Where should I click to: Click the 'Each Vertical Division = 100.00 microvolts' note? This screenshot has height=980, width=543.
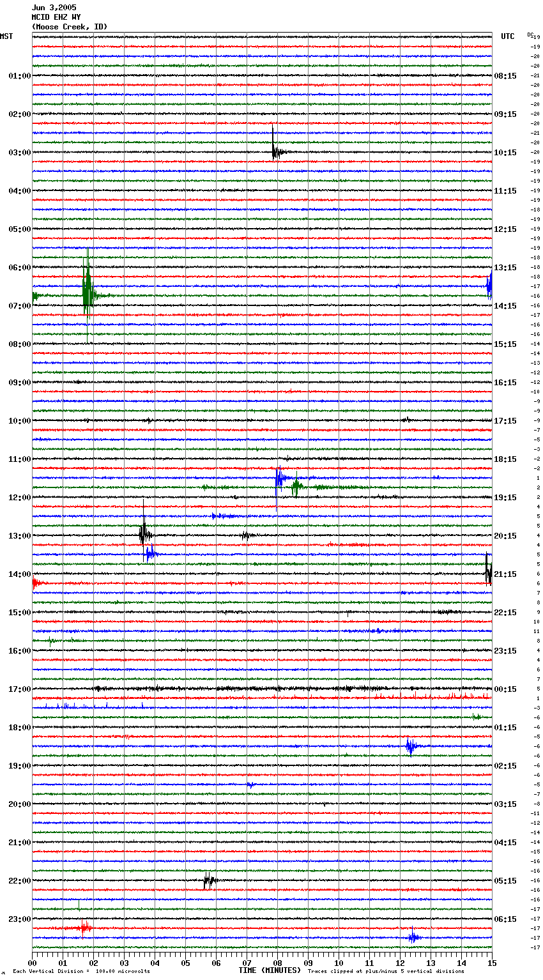point(81,972)
